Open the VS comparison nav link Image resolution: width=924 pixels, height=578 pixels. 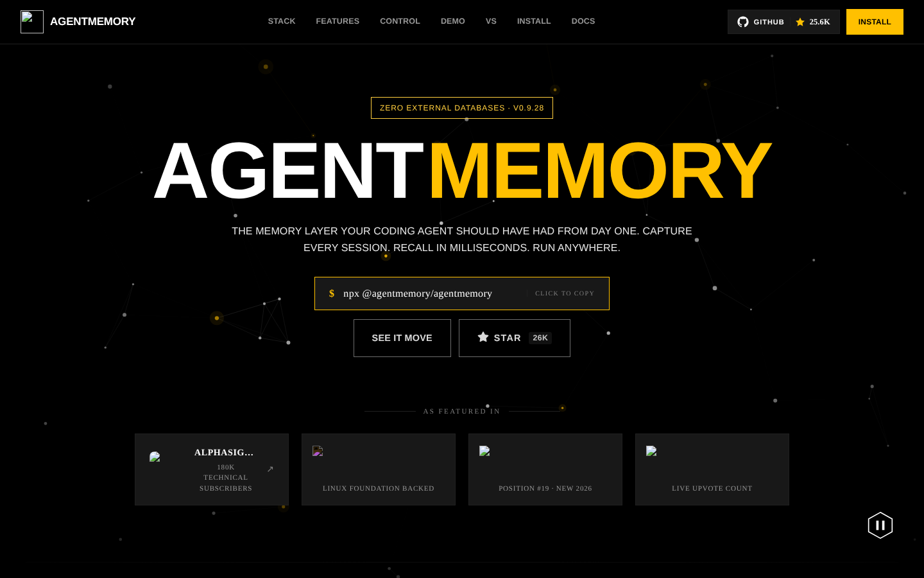point(491,21)
